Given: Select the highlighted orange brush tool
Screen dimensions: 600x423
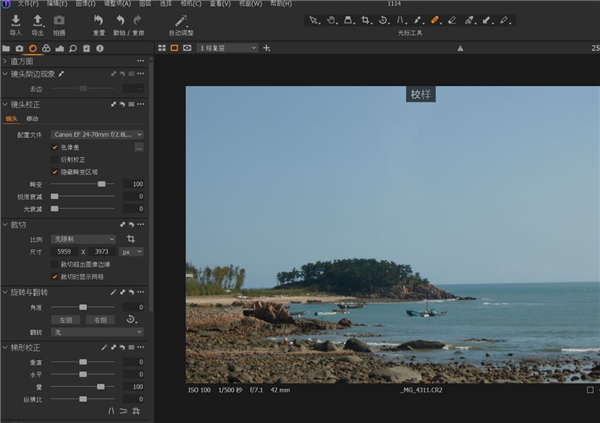Looking at the screenshot, I should pyautogui.click(x=435, y=20).
